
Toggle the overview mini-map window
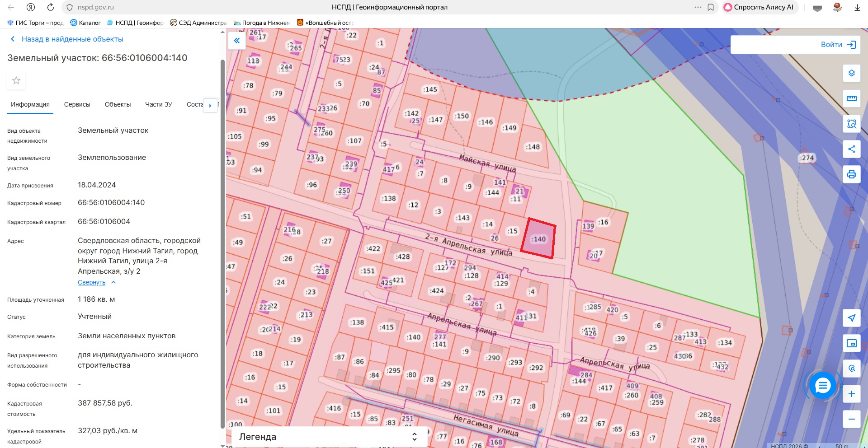point(851,343)
